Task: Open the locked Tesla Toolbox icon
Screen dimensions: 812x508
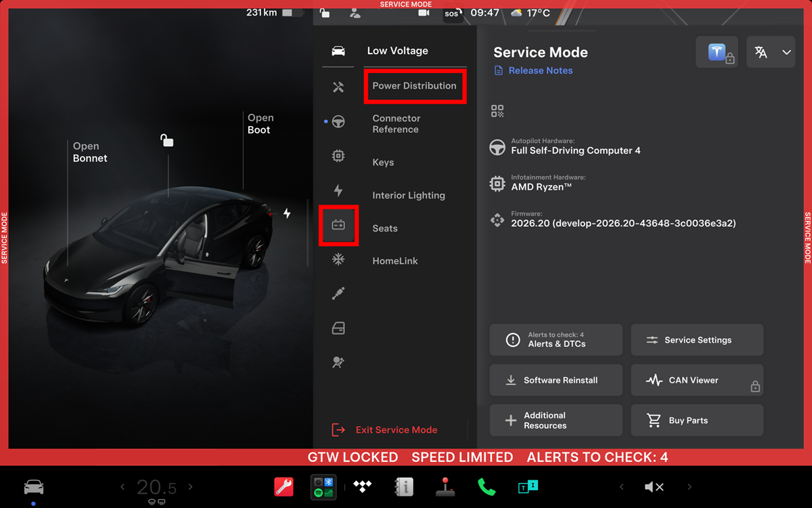Action: point(717,52)
